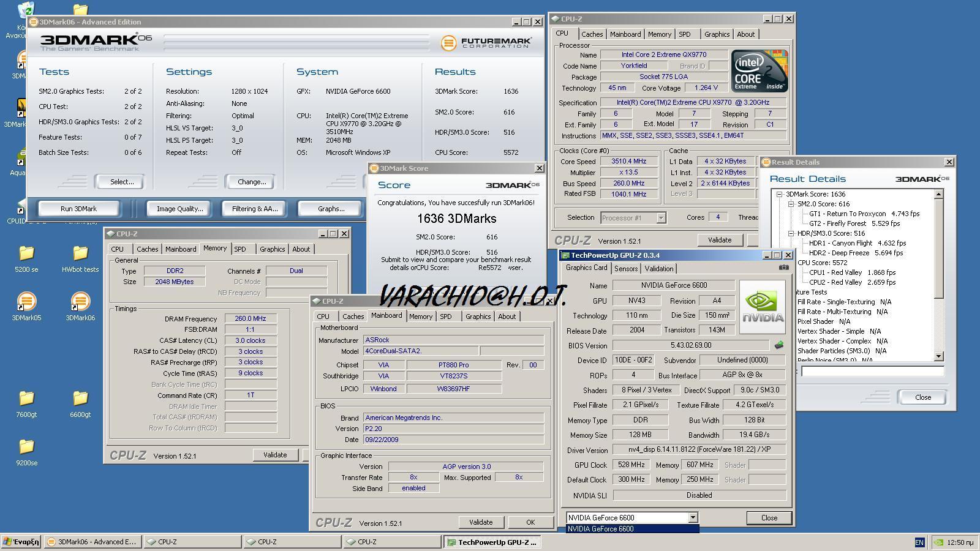The width and height of the screenshot is (980, 551).
Task: Click Close button in GPU-Z
Action: [x=769, y=518]
